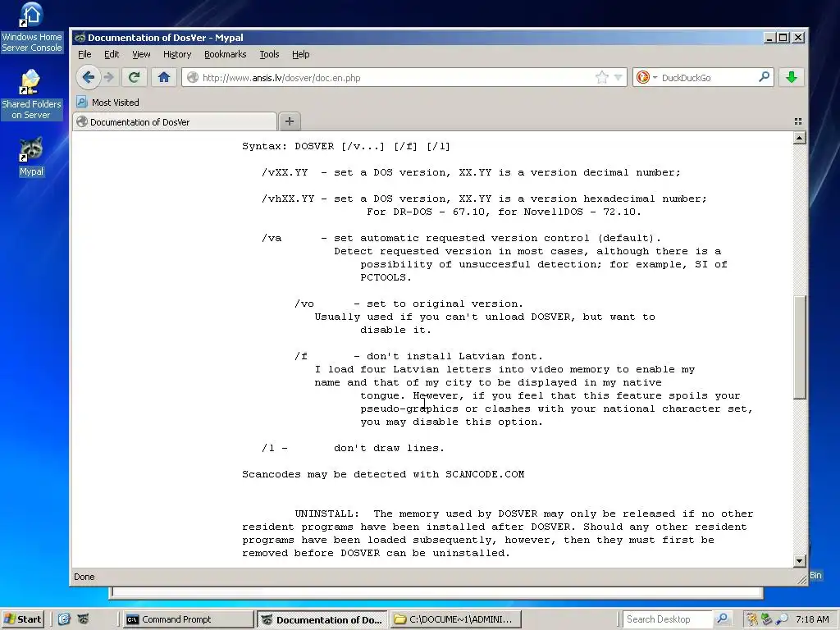The height and width of the screenshot is (630, 840).
Task: Click the search magnifier in DuckDuckGo box
Action: tap(764, 77)
